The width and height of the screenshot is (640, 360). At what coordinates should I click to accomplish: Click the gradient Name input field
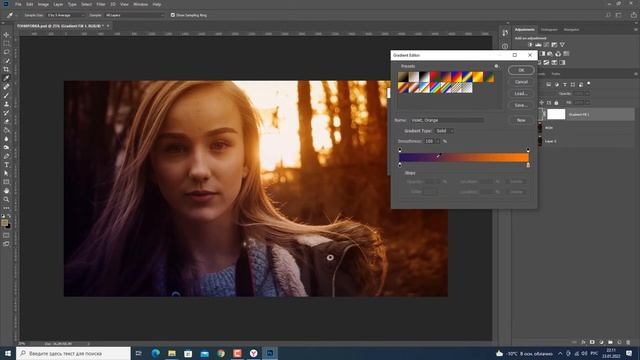click(x=447, y=120)
